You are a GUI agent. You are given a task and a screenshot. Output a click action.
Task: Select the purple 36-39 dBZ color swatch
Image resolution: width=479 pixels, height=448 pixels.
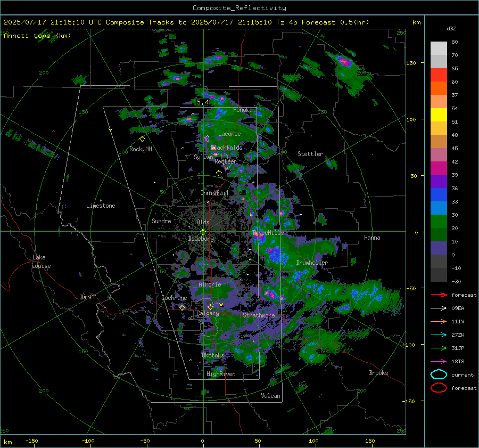439,182
